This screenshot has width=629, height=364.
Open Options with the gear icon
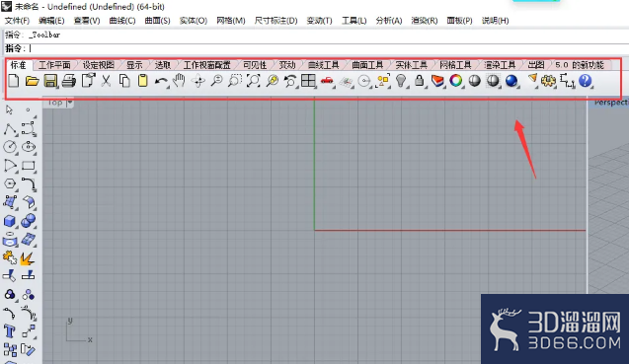(x=548, y=81)
